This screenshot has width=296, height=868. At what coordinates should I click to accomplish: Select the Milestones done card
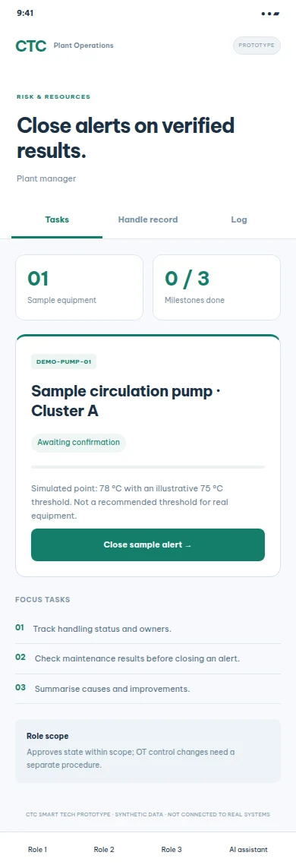tap(216, 287)
